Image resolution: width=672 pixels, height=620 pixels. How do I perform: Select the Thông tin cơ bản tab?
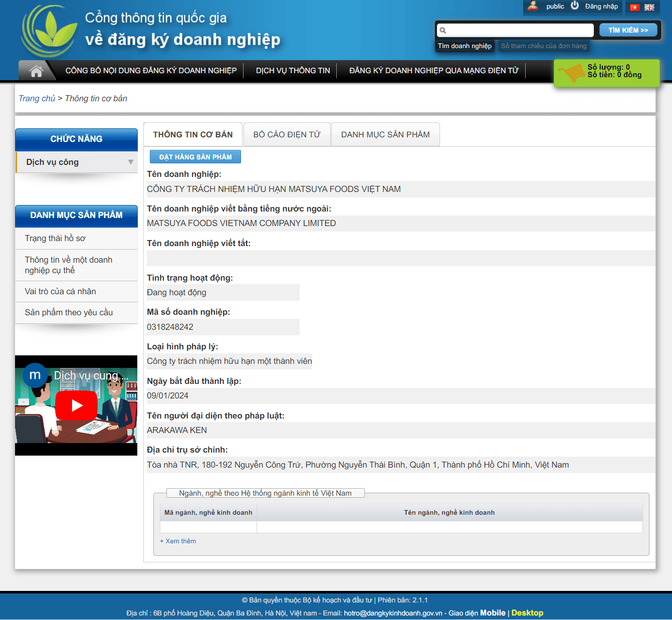pos(193,134)
